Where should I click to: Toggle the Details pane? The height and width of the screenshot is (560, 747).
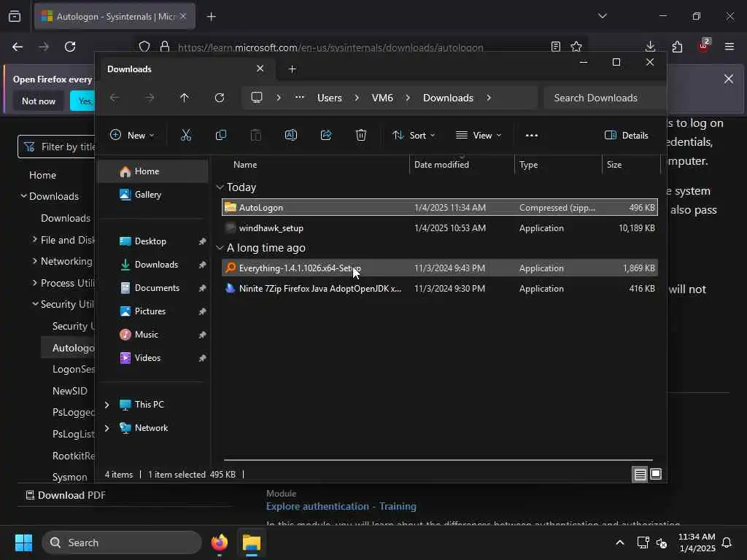click(x=627, y=135)
